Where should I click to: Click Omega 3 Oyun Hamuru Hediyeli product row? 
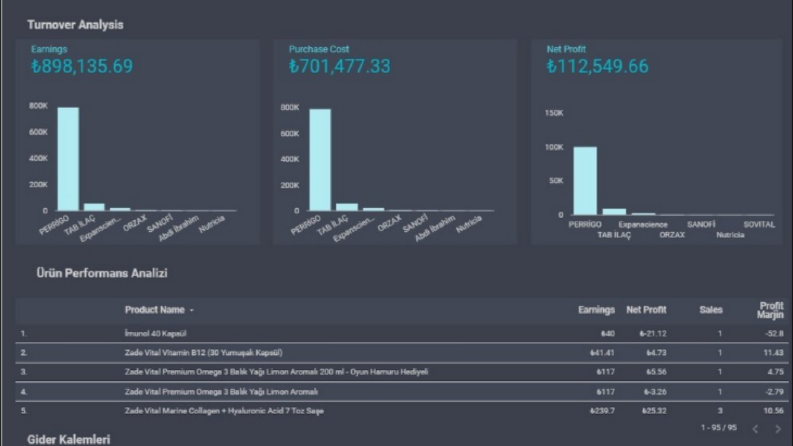[402, 372]
